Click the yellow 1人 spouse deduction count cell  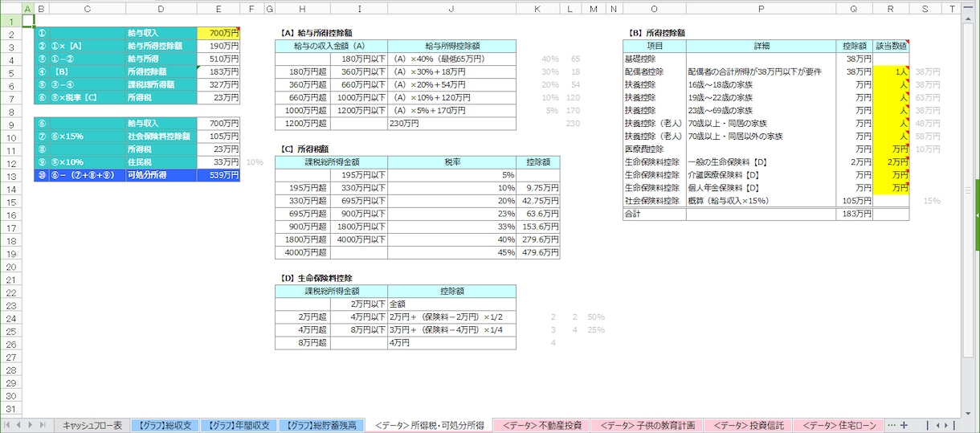pyautogui.click(x=891, y=71)
